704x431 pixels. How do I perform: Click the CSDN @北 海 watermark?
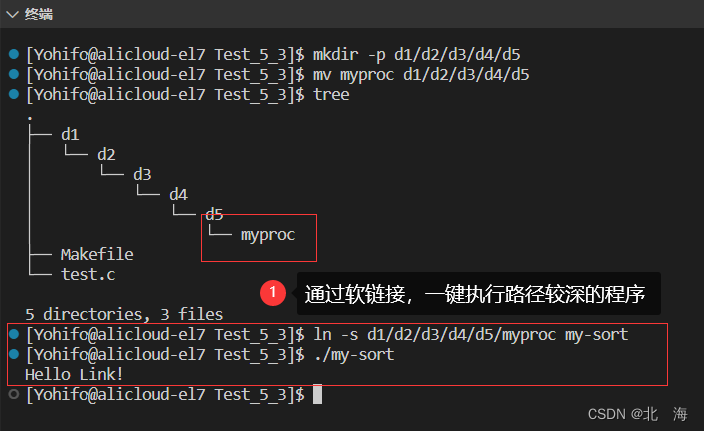pyautogui.click(x=637, y=413)
